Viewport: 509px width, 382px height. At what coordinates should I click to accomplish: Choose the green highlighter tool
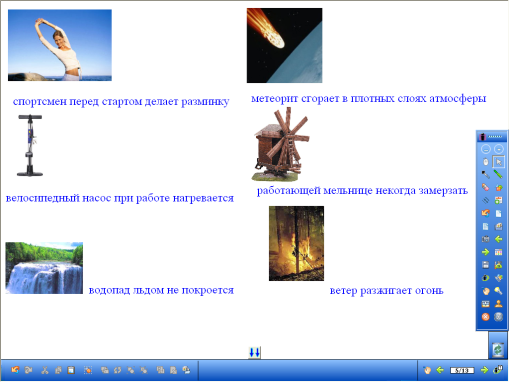(498, 174)
